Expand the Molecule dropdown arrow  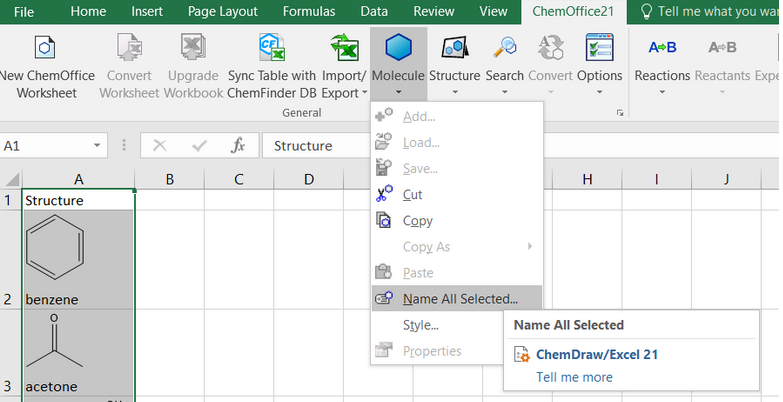[x=398, y=92]
